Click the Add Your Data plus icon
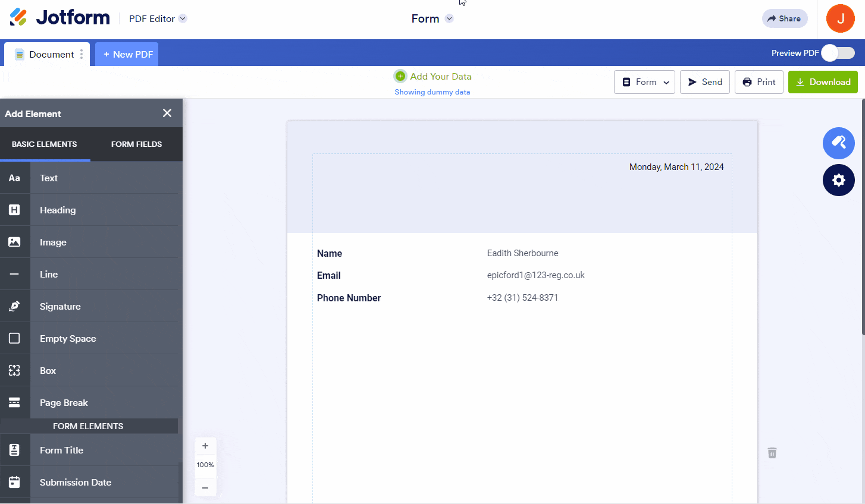 pos(400,76)
